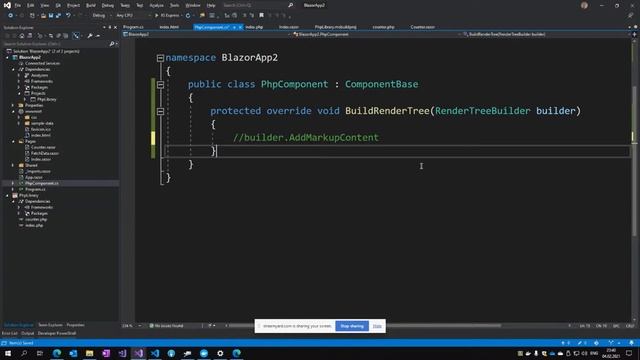Open the BlazorApp2 project navigation dropdown
The image size is (640, 360).
coord(207,35)
